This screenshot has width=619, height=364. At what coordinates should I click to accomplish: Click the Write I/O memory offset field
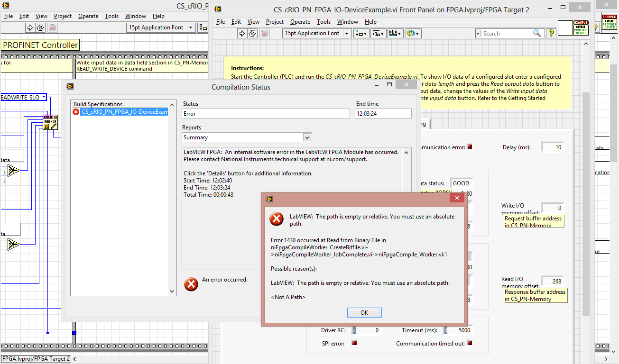coord(553,208)
